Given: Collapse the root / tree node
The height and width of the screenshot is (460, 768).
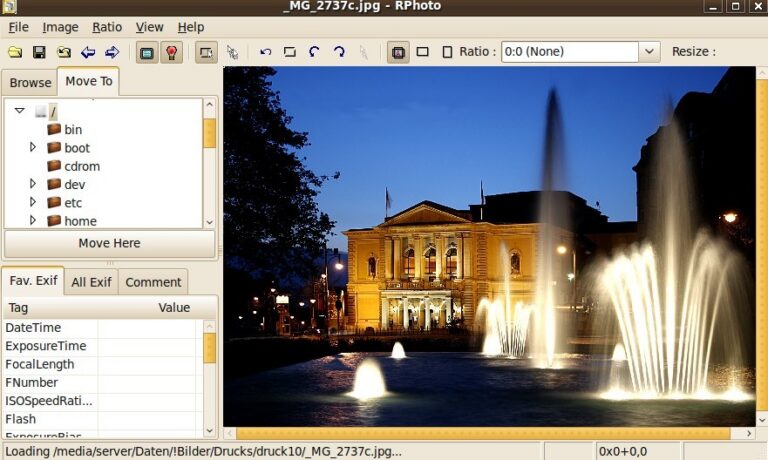Looking at the screenshot, I should click(20, 111).
